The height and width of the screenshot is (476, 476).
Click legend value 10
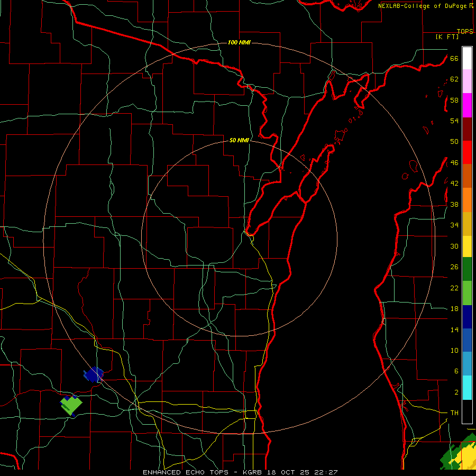454,351
